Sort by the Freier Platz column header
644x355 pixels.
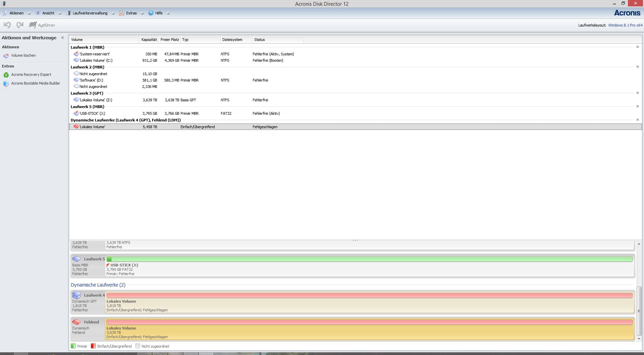pos(170,40)
